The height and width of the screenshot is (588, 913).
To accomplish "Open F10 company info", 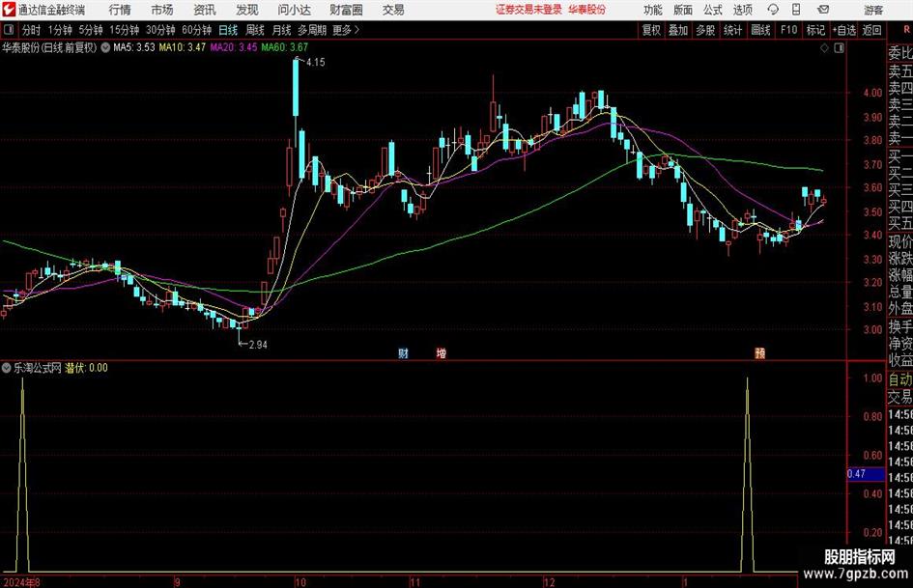I will point(789,30).
